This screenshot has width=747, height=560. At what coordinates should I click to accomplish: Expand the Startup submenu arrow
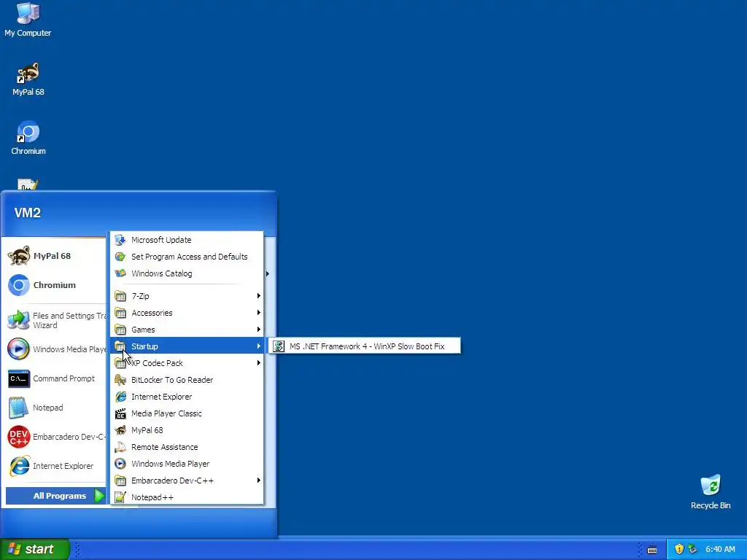[x=259, y=346]
